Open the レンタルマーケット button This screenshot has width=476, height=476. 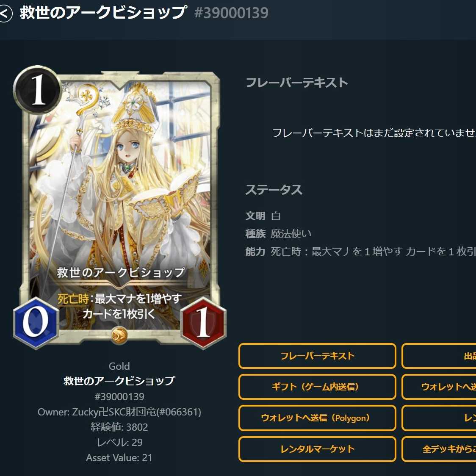(317, 449)
